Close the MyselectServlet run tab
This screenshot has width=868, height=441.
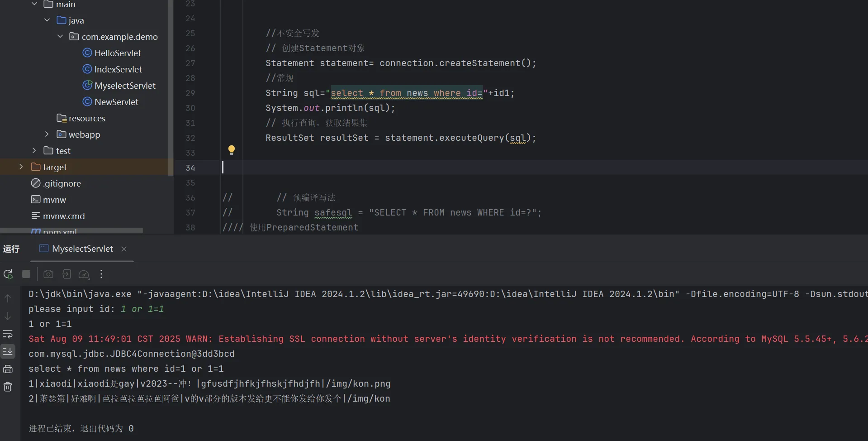(x=124, y=249)
